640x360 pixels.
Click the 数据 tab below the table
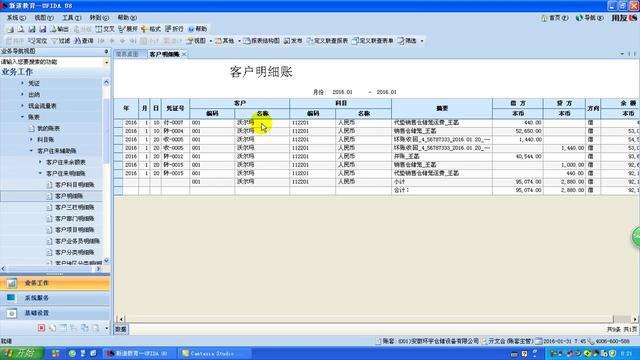click(x=121, y=329)
